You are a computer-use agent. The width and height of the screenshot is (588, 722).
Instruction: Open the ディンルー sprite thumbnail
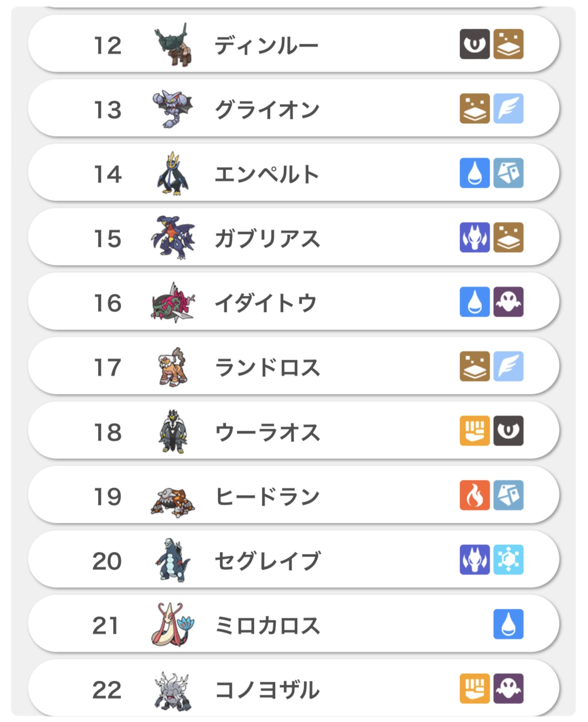(173, 45)
